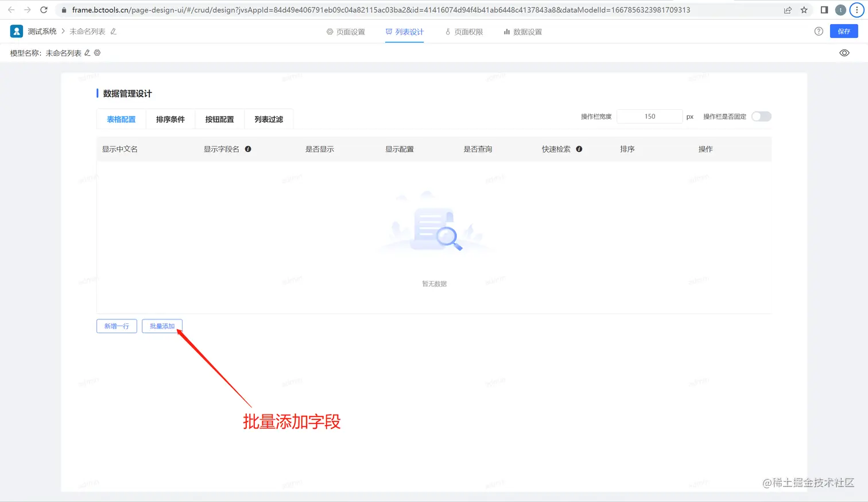868x502 pixels.
Task: Click the 数据管理设计 section heading
Action: click(x=127, y=94)
